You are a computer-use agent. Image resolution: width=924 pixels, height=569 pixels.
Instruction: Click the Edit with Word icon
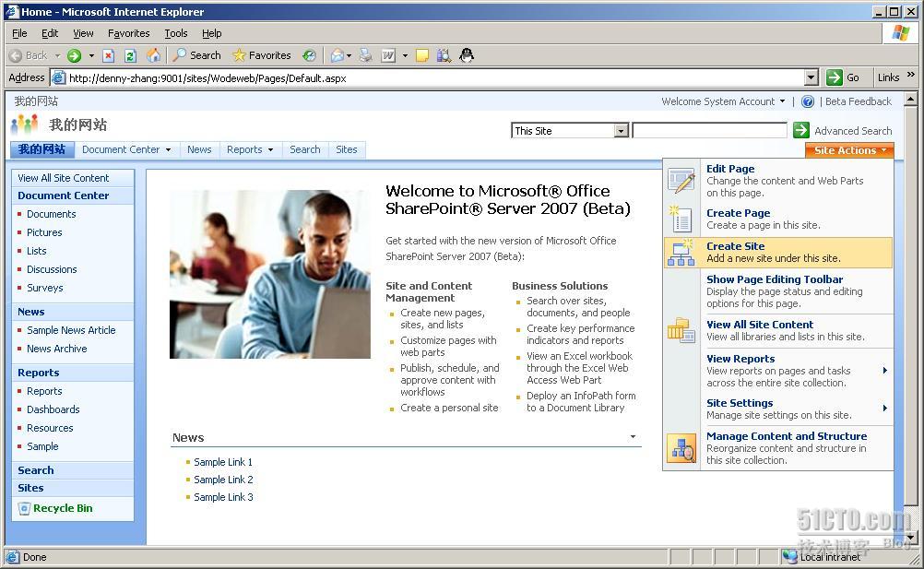pyautogui.click(x=387, y=55)
